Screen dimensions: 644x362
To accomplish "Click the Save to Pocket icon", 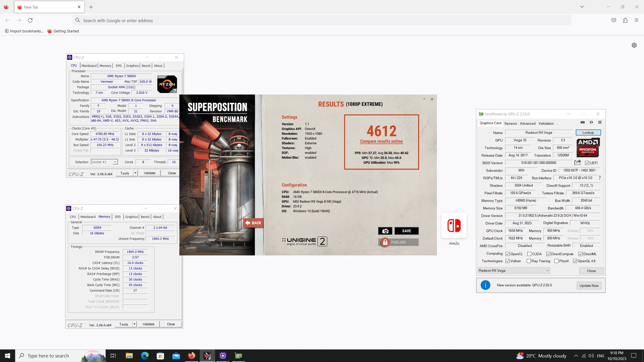I will point(614,20).
